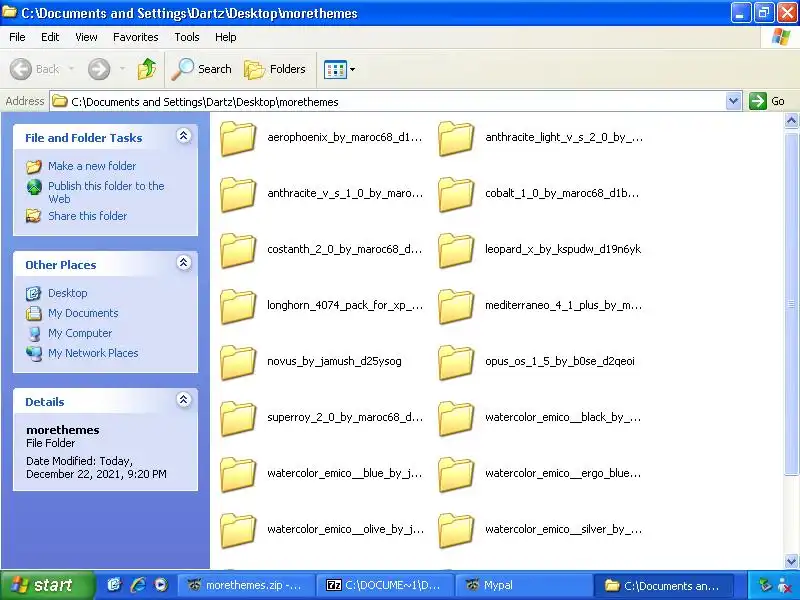Open the address bar dropdown list
The height and width of the screenshot is (600, 800).
(733, 101)
